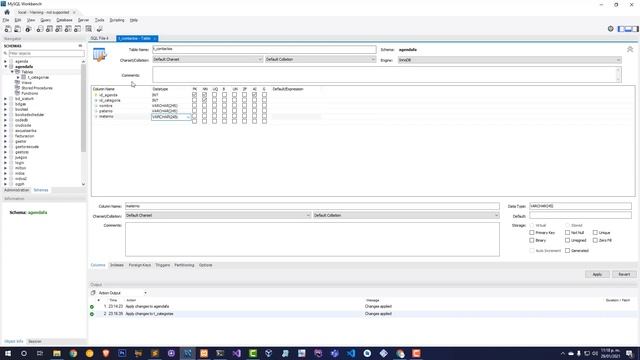Expand the t_categorias table node
This screenshot has height=360, width=640.
(18, 77)
